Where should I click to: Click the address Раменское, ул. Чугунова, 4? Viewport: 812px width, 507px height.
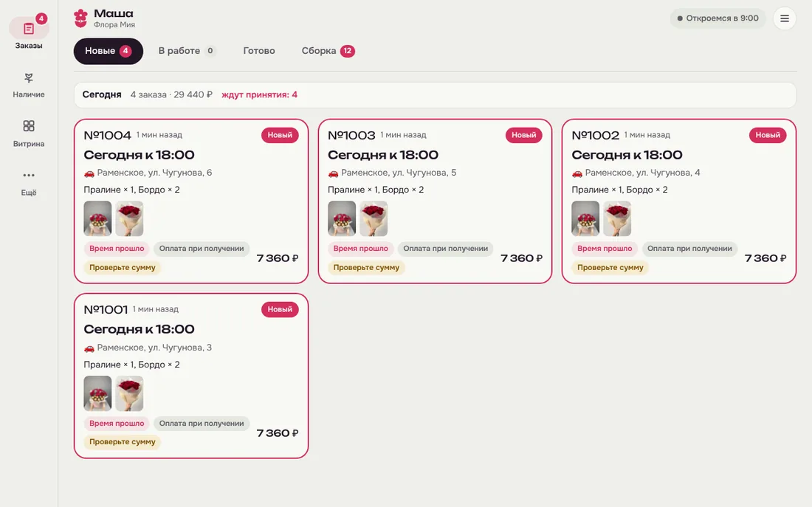(x=643, y=173)
